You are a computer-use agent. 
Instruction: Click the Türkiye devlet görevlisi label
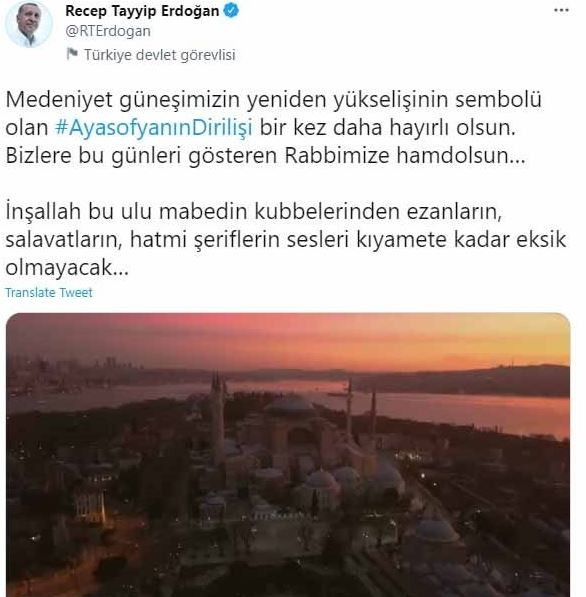(160, 55)
